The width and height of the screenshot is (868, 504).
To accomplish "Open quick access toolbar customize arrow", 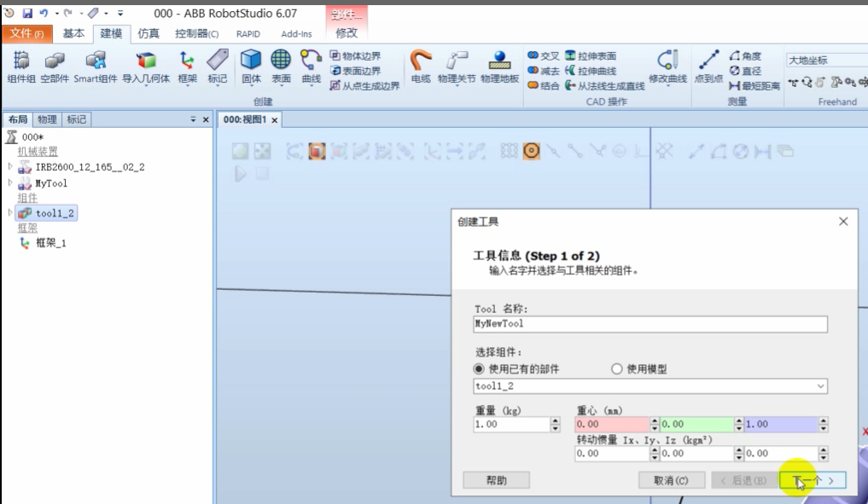I will click(120, 14).
